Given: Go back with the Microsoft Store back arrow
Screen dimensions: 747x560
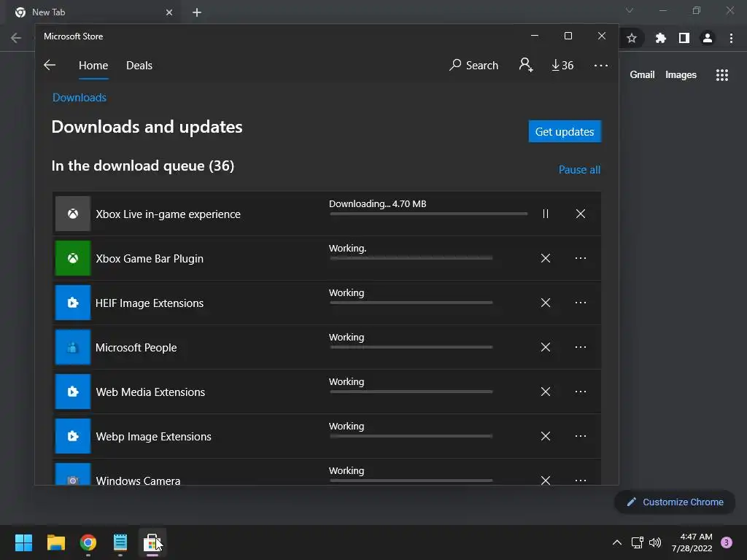Looking at the screenshot, I should point(50,65).
